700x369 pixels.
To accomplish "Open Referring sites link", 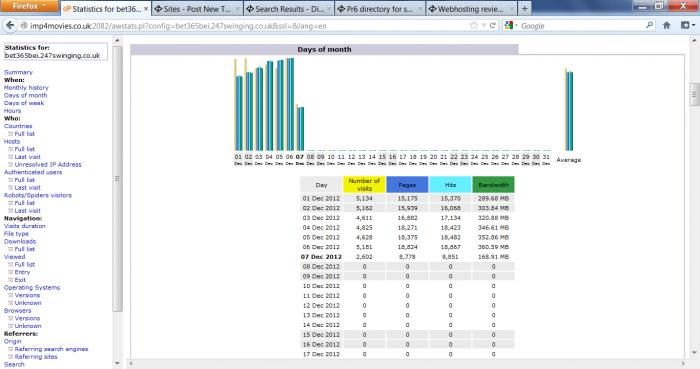I will click(36, 357).
